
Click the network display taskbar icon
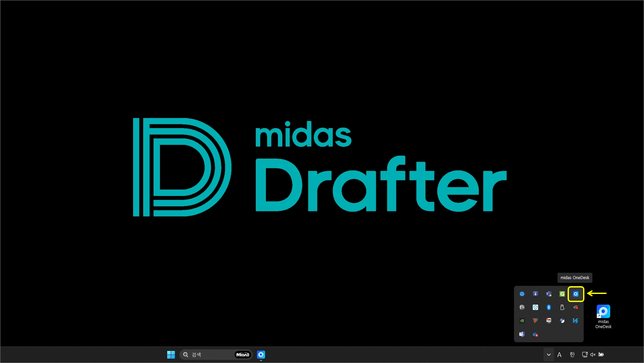coord(585,355)
